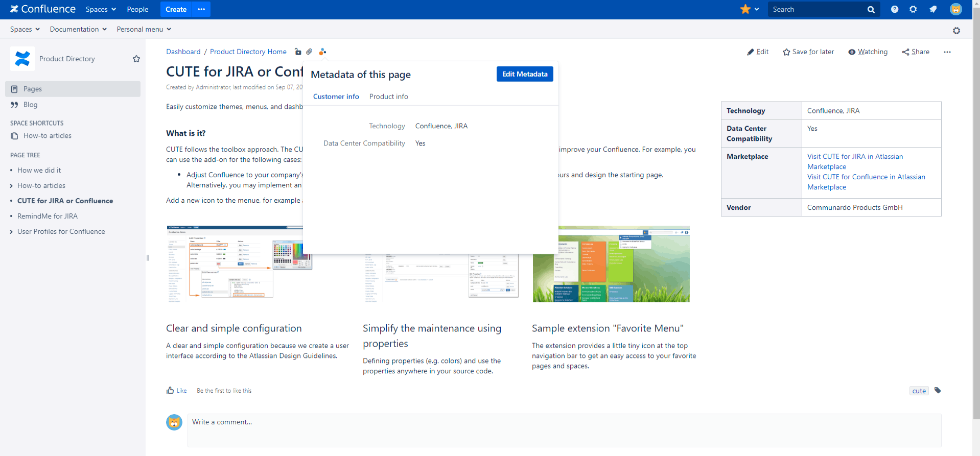Click the Like text link
Image resolution: width=980 pixels, height=456 pixels.
[181, 391]
